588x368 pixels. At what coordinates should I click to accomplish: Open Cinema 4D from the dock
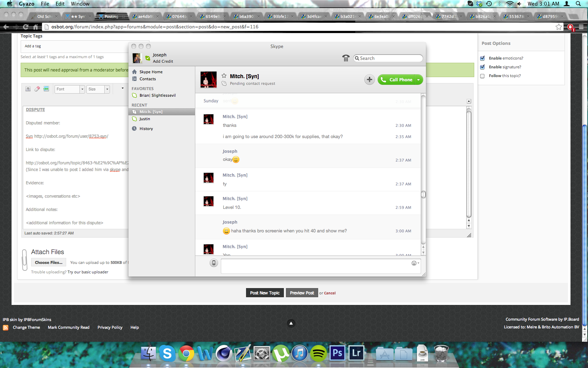click(224, 353)
